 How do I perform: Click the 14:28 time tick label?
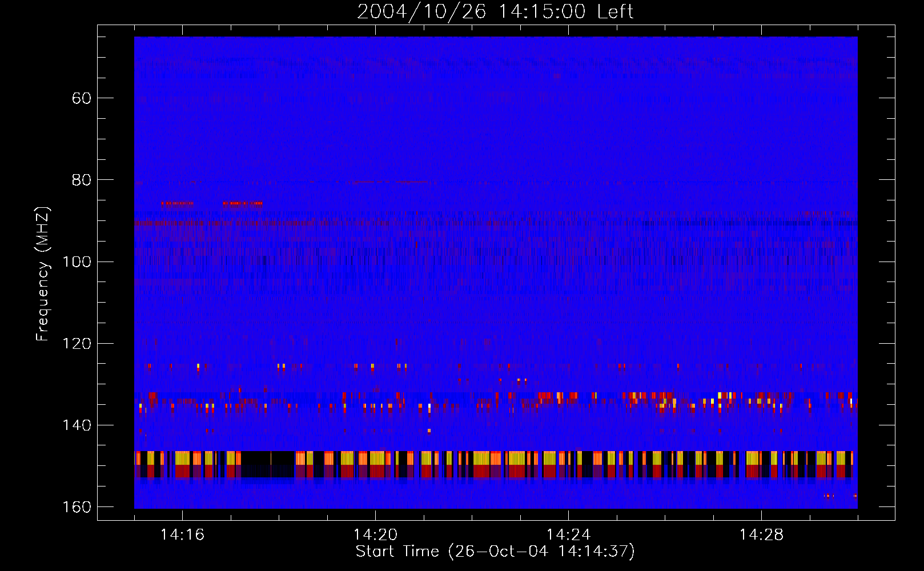(761, 535)
